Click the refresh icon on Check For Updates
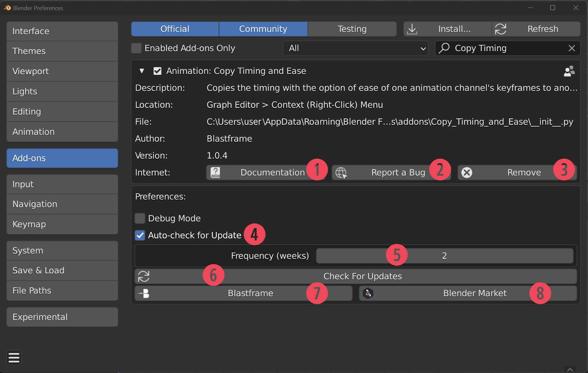588x373 pixels. coord(144,276)
